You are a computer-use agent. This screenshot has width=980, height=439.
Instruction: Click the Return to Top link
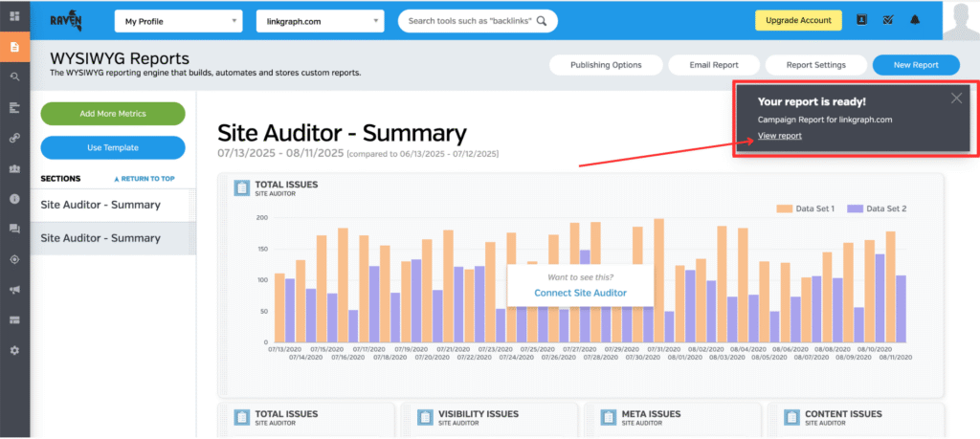145,179
